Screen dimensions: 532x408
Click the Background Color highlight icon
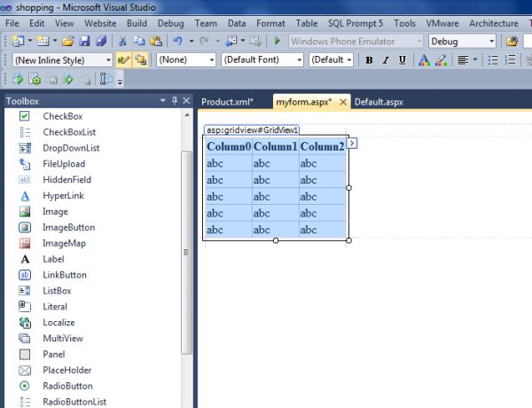pyautogui.click(x=441, y=60)
